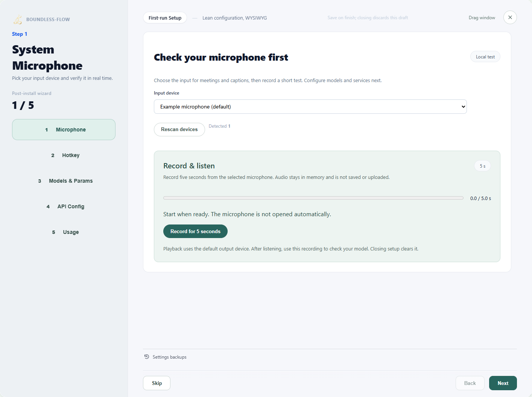Viewport: 532px width, 397px height.
Task: Click the Boundless-Flow logo icon
Action: tap(18, 19)
